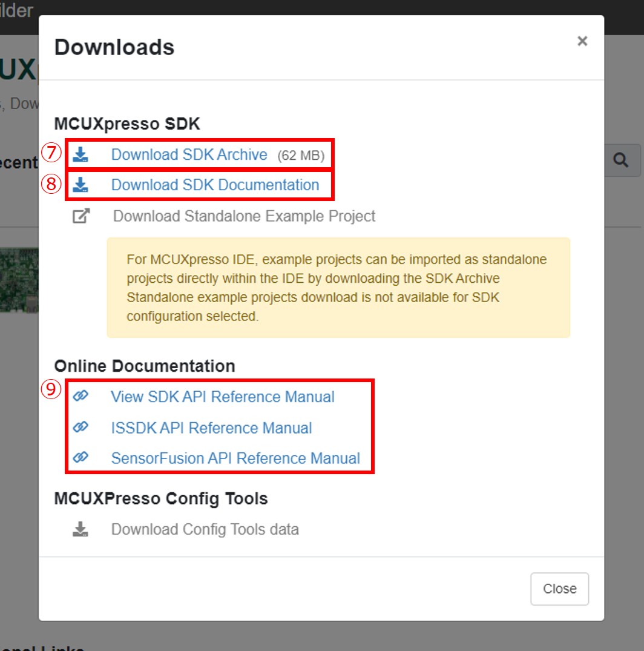The width and height of the screenshot is (644, 651).
Task: Close the Downloads dialog with the X
Action: click(582, 41)
